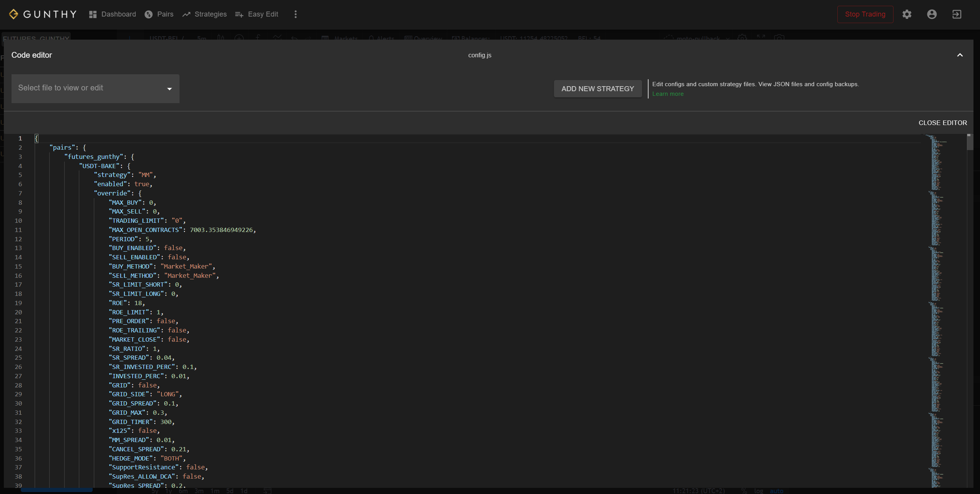Click the "INVESTED_PERC": 0.01 line
Screen dimensions: 980x494
[x=149, y=376]
